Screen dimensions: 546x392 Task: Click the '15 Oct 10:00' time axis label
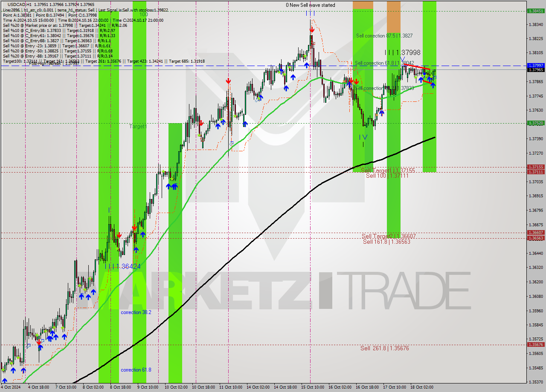pos(312,387)
